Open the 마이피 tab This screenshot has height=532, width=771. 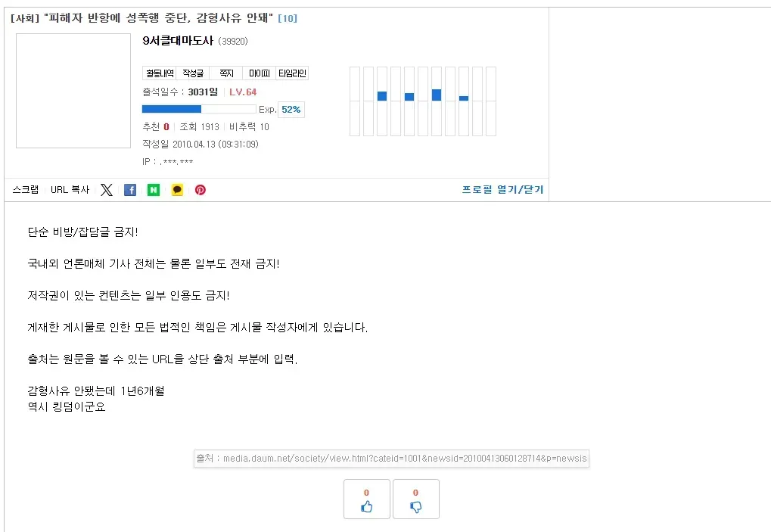(259, 73)
